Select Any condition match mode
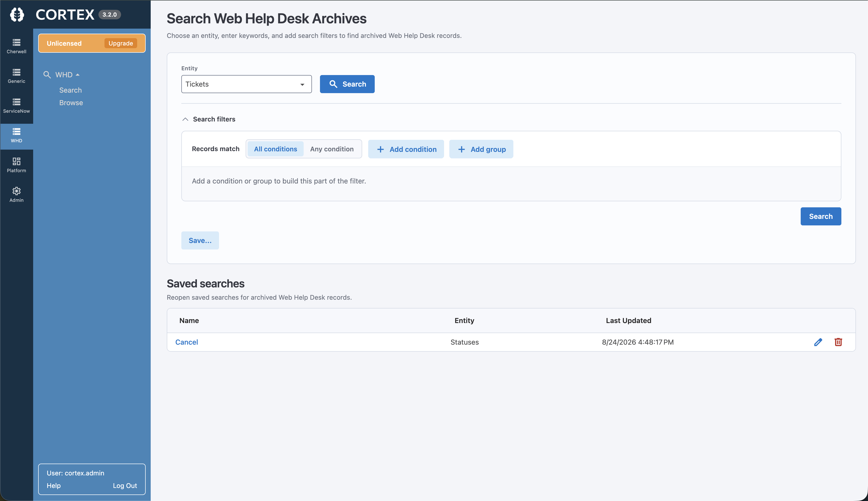 332,149
